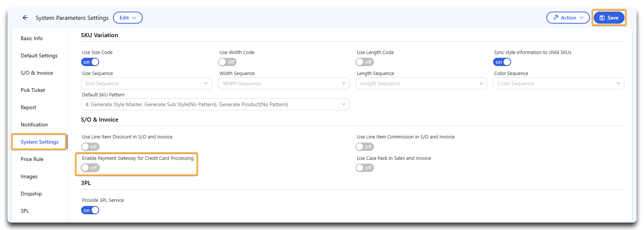Viewport: 644px width, 230px height.
Task: Open the Report tab
Action: tap(29, 107)
